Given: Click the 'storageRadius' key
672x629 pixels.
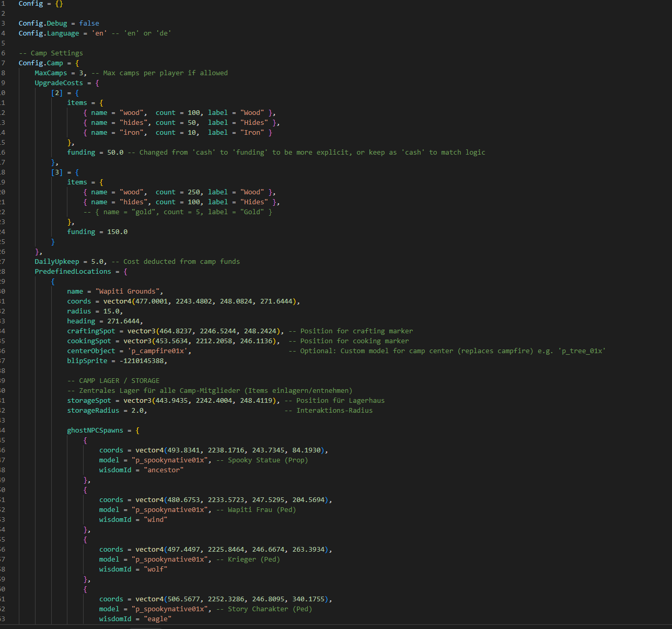Looking at the screenshot, I should pos(93,411).
